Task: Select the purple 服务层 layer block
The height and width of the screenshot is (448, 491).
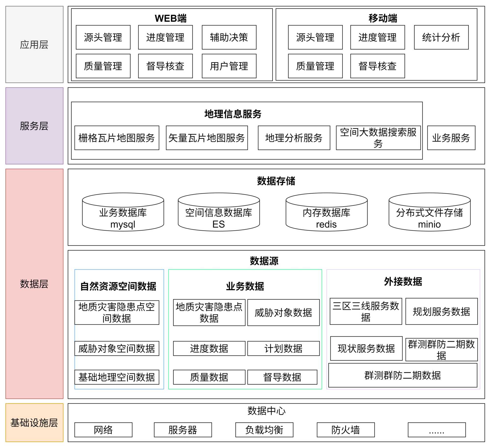Action: [34, 126]
